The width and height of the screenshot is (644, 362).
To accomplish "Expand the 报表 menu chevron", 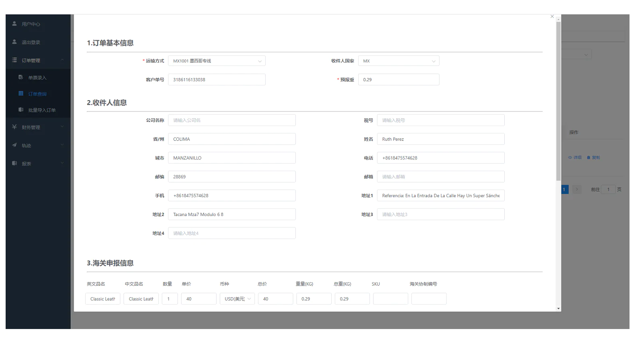I will point(62,163).
